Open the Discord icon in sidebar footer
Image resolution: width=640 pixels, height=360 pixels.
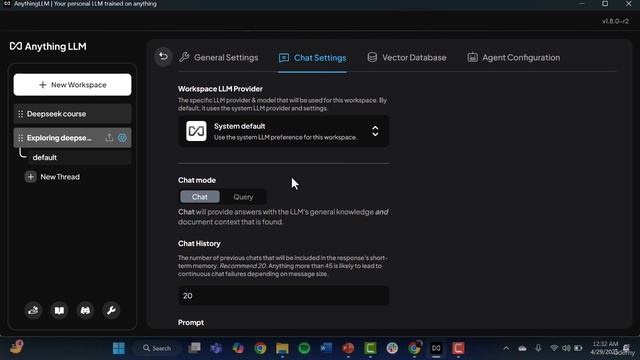pos(85,311)
